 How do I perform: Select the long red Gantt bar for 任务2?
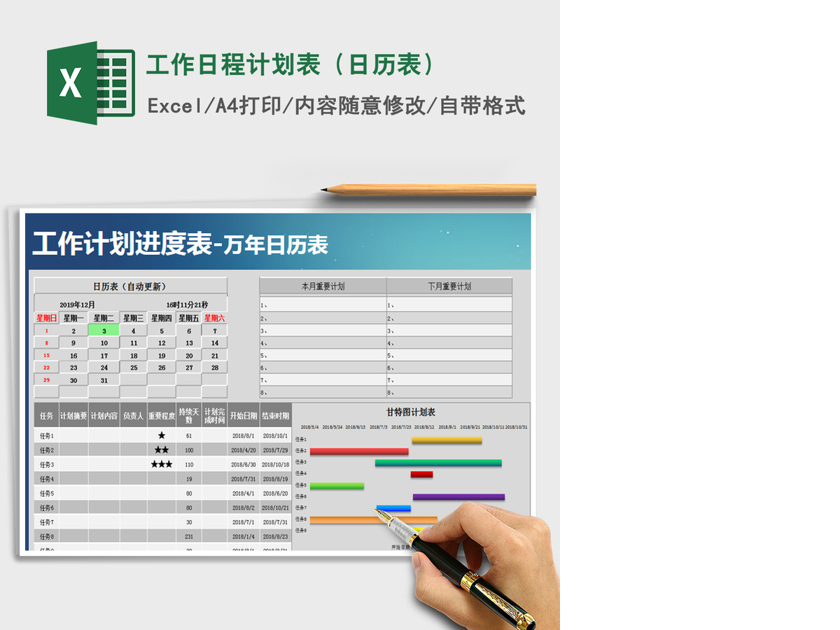(359, 451)
